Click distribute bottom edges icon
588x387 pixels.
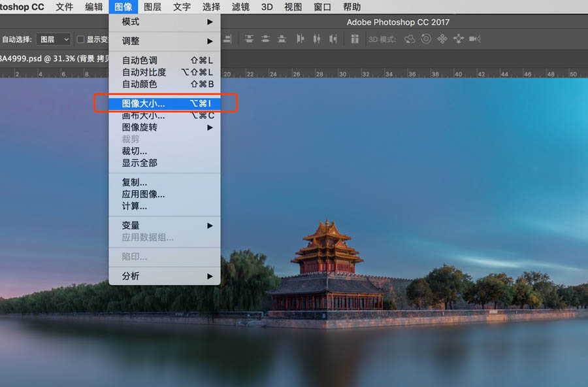282,39
